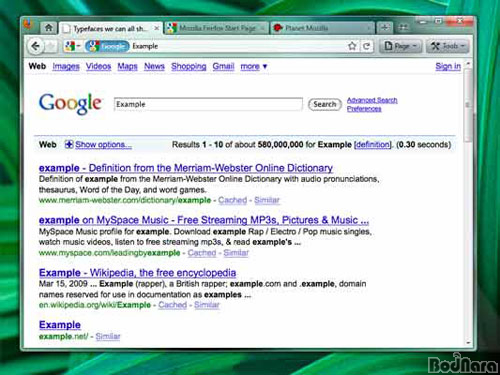
Task: Open search engine selector dropdown
Action: (x=73, y=46)
